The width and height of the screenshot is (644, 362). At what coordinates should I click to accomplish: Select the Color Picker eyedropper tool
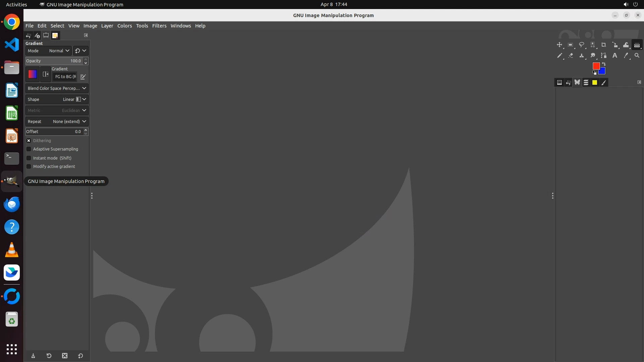(626, 56)
